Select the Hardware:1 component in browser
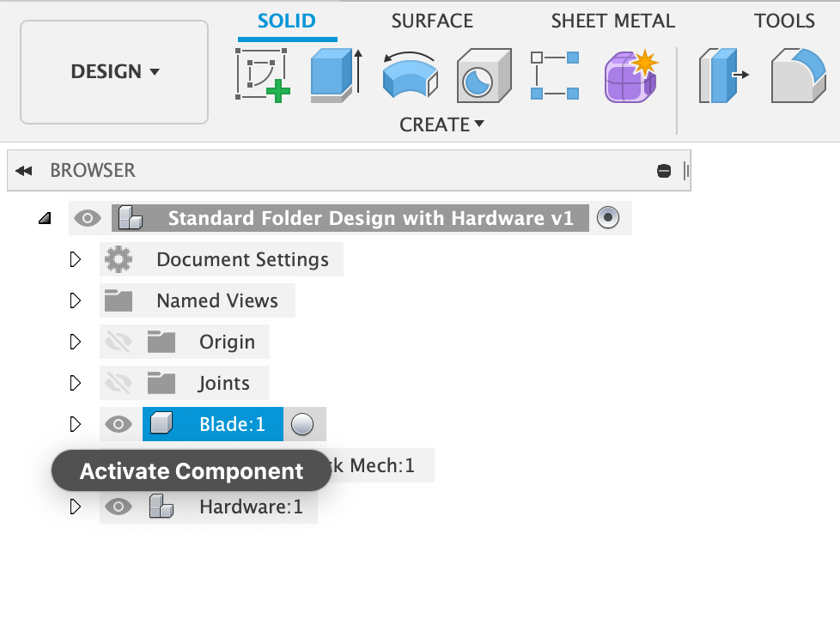The width and height of the screenshot is (840, 625). [x=250, y=507]
